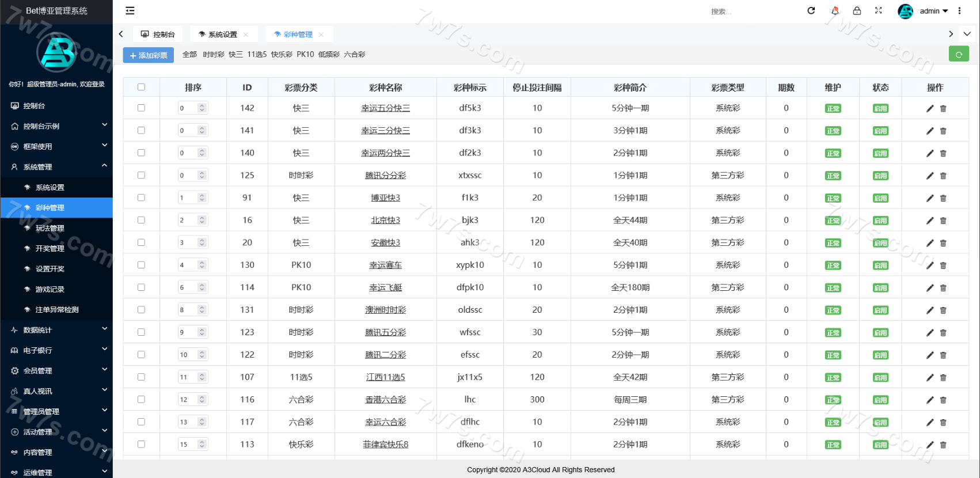Tick the checkbox for row ID 141
This screenshot has height=478, width=980.
141,130
